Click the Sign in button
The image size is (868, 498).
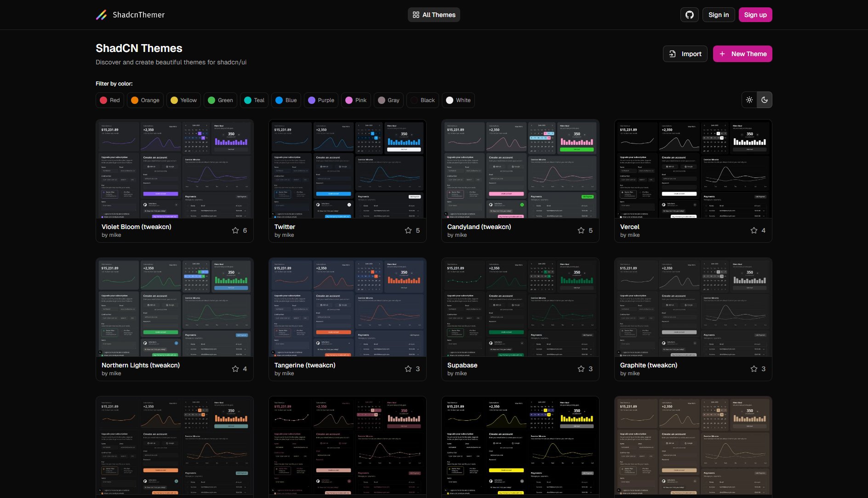click(719, 15)
